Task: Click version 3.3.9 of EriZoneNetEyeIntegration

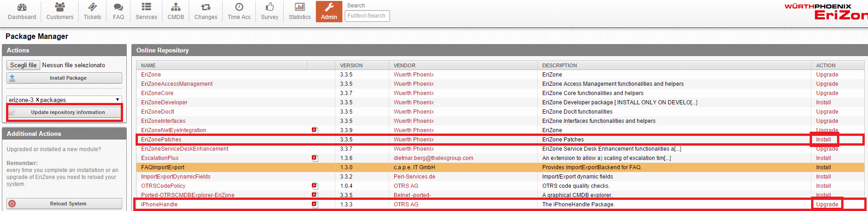Action: click(346, 130)
